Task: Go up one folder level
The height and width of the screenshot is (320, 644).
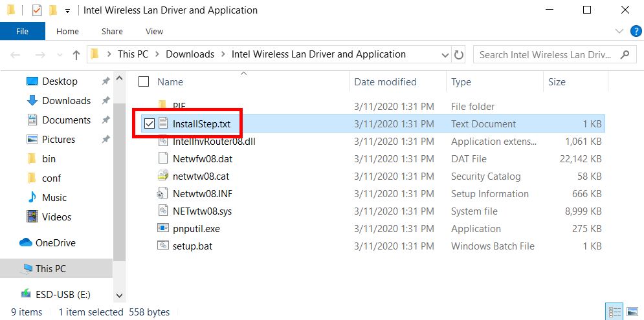Action: point(76,55)
